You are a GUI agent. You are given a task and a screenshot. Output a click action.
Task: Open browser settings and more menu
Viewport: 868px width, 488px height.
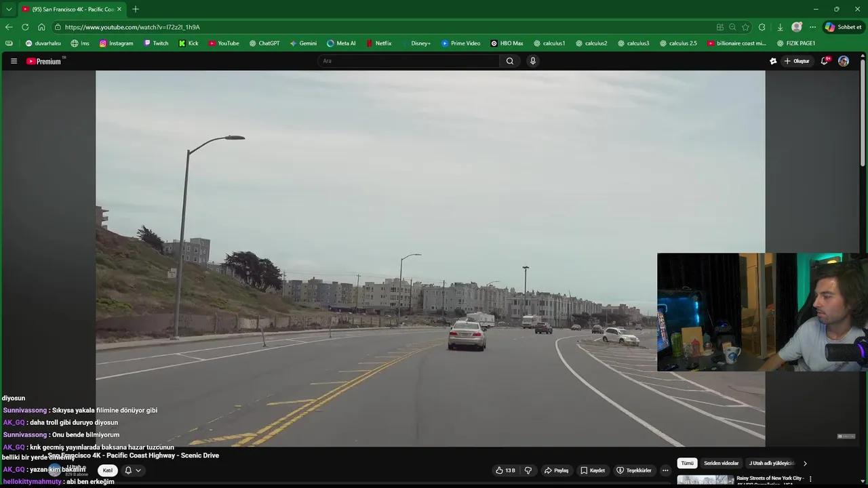[x=812, y=27]
